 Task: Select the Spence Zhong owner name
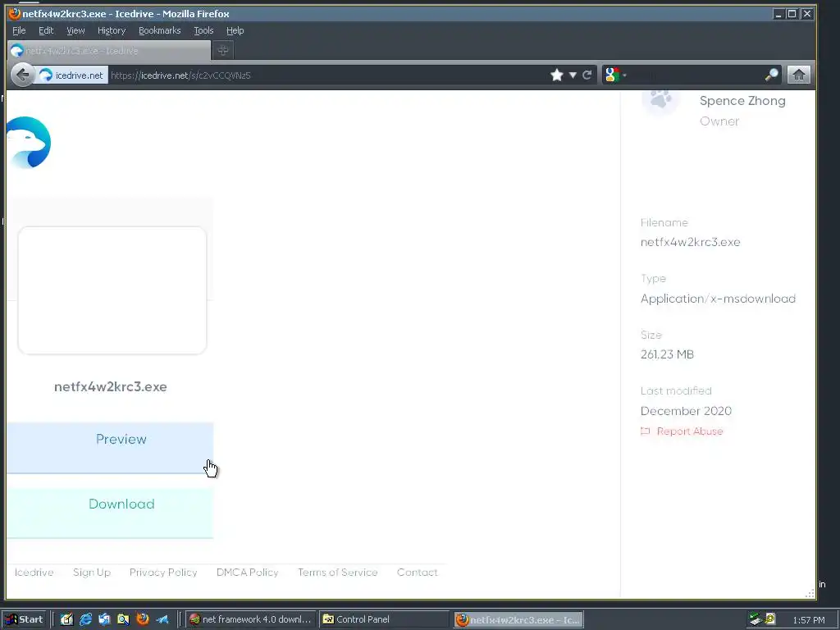(742, 101)
